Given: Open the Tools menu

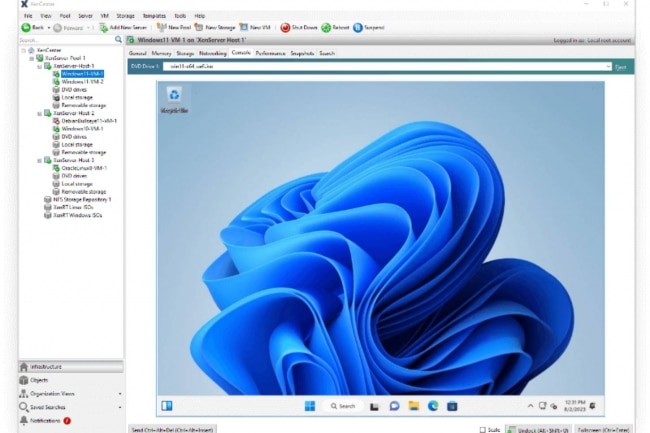Looking at the screenshot, I should 180,16.
